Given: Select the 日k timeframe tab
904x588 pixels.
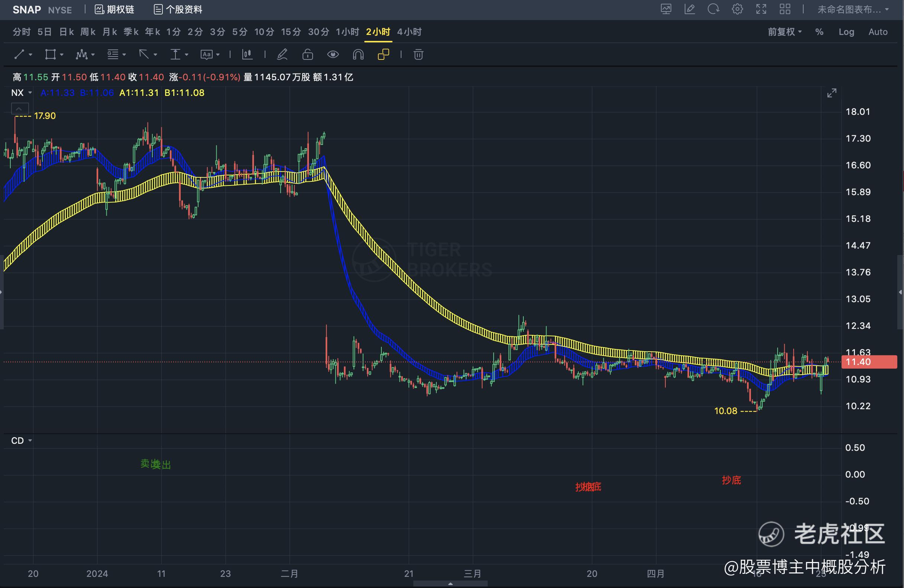Looking at the screenshot, I should [66, 32].
